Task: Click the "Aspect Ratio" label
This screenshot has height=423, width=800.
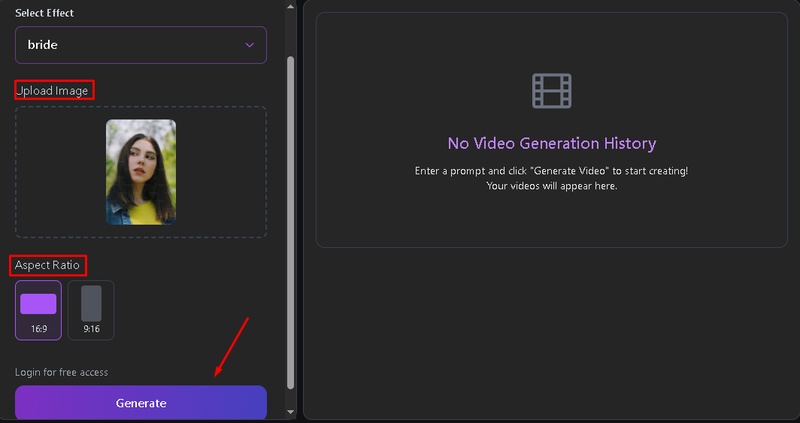Action: [x=49, y=265]
